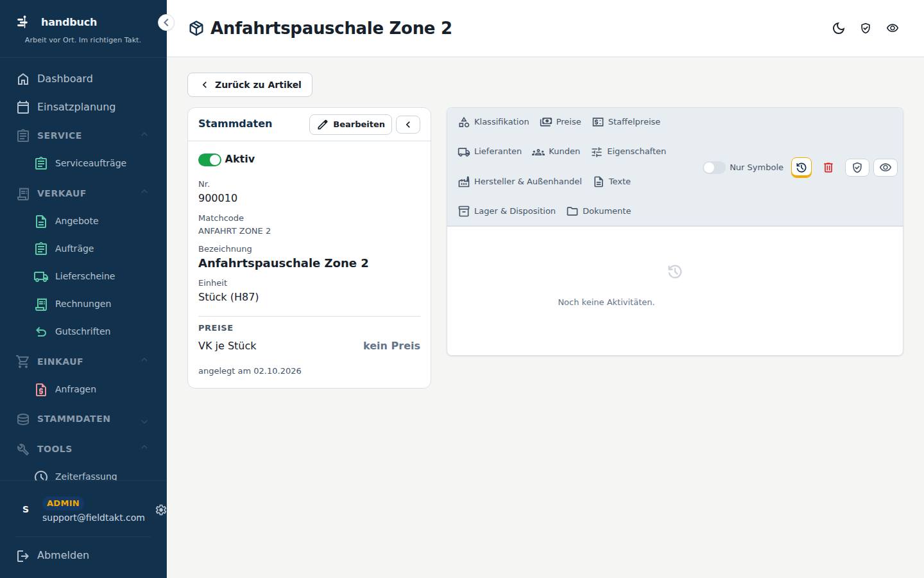The height and width of the screenshot is (578, 924).
Task: Open the Staffelpreise tab
Action: tap(626, 122)
